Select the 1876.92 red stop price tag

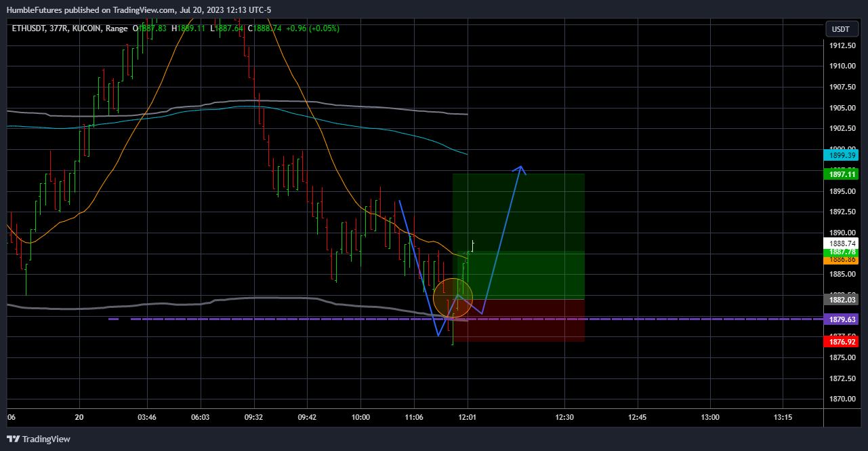click(x=841, y=342)
